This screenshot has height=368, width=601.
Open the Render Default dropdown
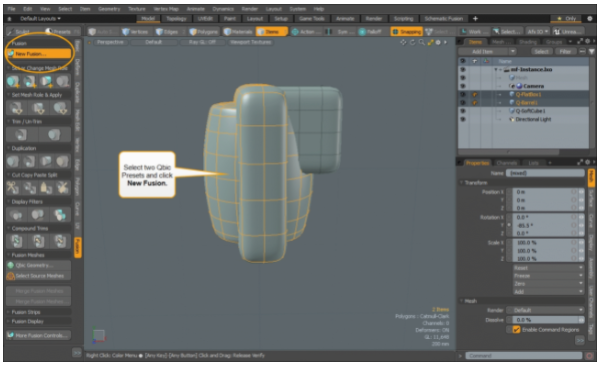coord(545,310)
